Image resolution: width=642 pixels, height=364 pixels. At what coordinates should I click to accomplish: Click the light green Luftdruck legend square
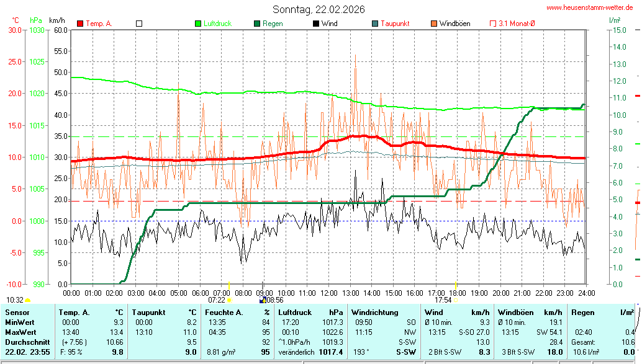(x=199, y=24)
